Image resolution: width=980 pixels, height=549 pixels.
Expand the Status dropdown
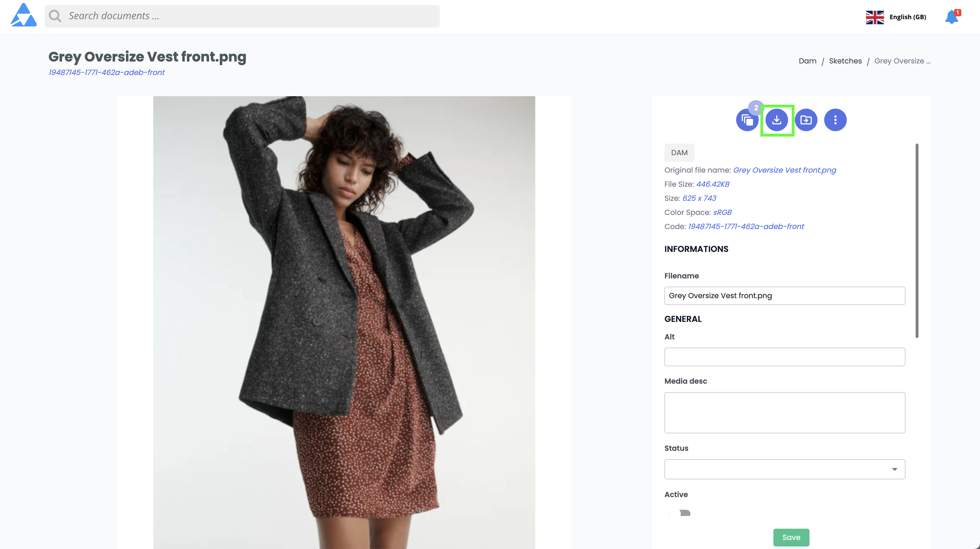(784, 469)
